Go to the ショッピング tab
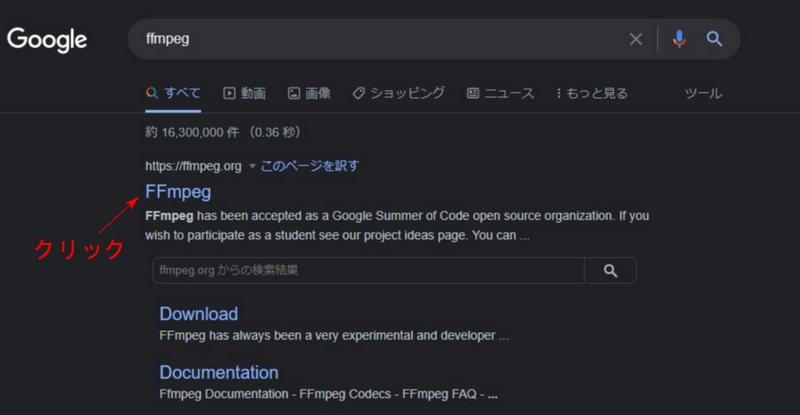This screenshot has height=415, width=800. (398, 93)
